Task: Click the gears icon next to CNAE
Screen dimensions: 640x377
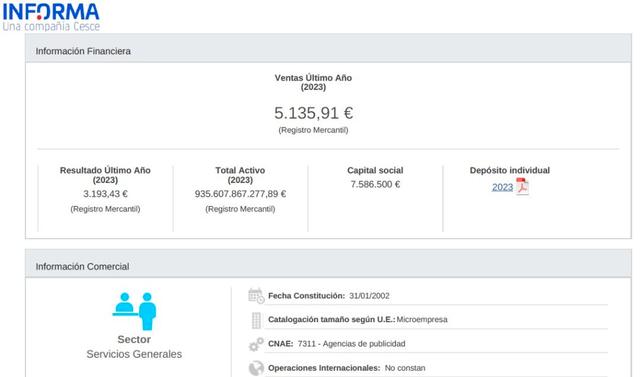Action: click(x=256, y=344)
